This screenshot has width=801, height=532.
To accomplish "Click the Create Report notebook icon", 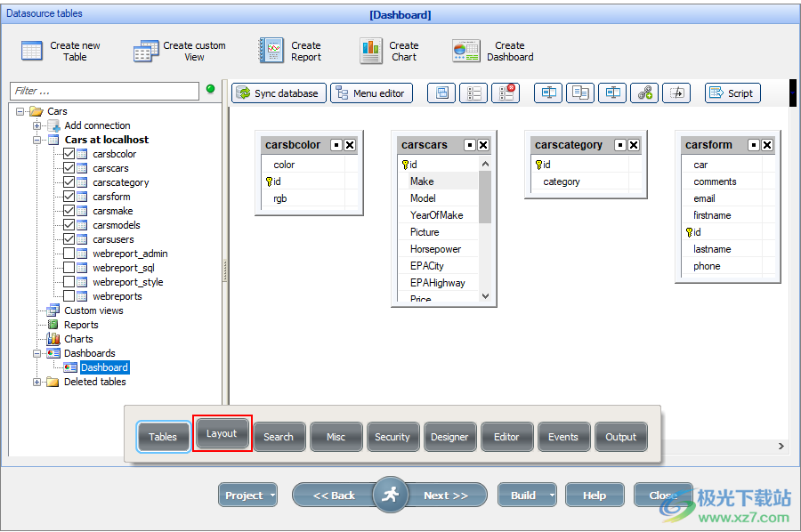I will [x=271, y=51].
